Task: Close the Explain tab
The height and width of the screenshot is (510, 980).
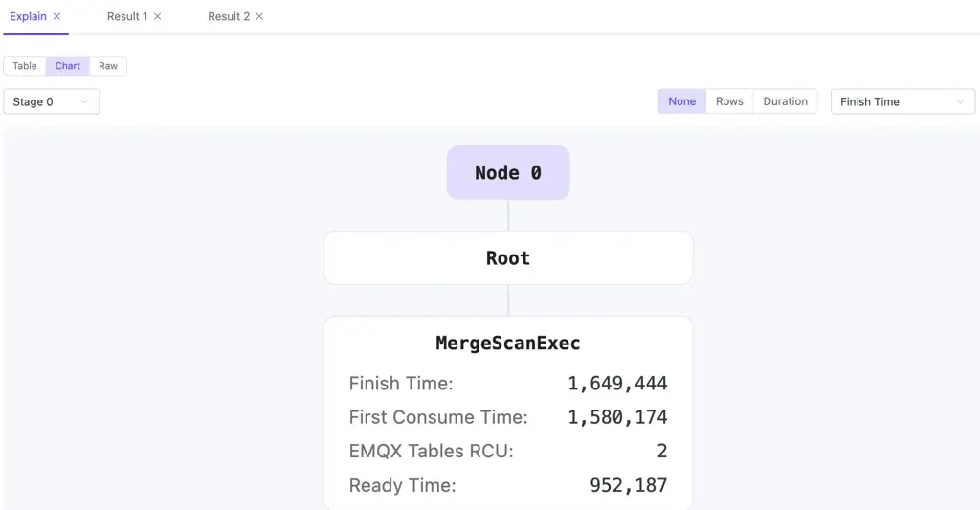Action: tap(57, 17)
